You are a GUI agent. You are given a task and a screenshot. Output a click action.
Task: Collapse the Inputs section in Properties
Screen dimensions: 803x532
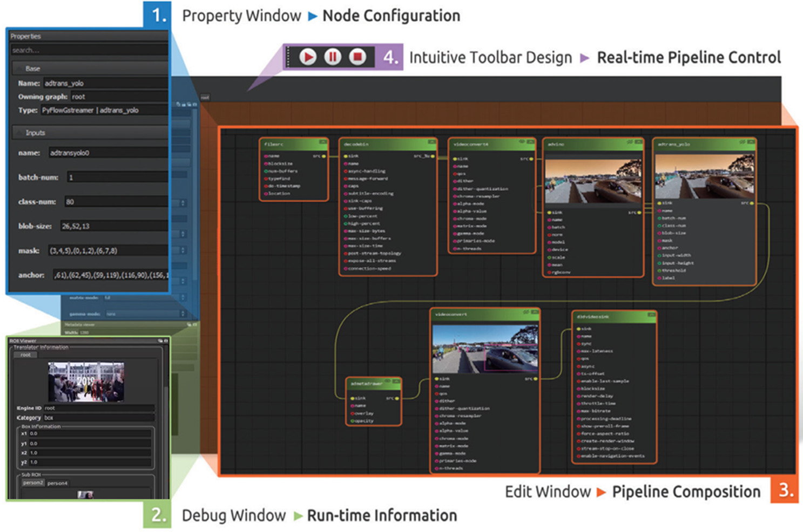click(19, 133)
